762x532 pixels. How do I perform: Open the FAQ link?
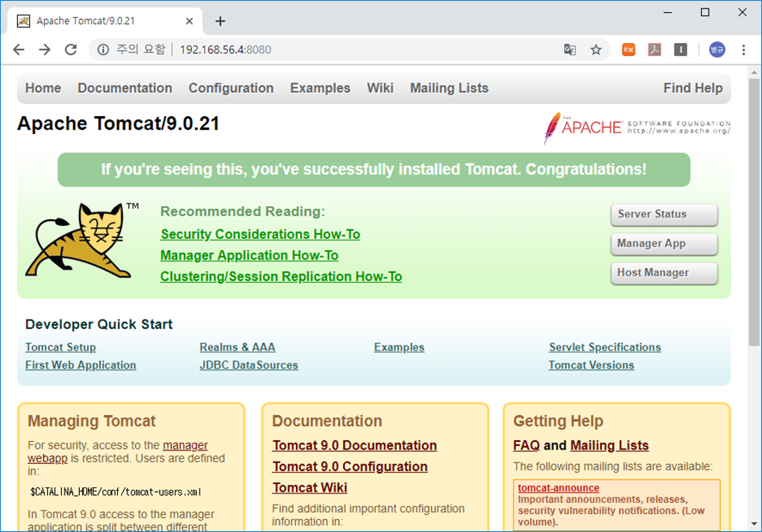(x=526, y=445)
